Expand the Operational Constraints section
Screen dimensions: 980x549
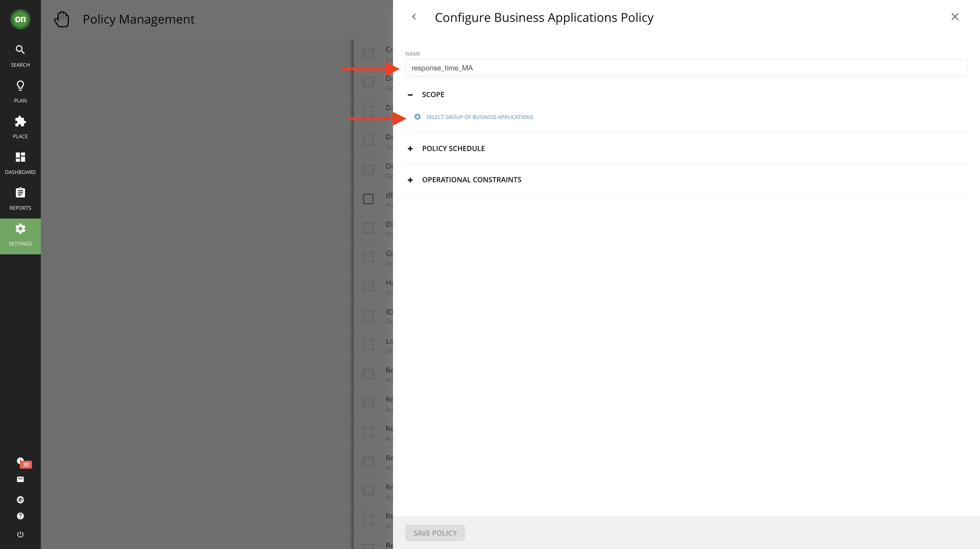click(410, 180)
